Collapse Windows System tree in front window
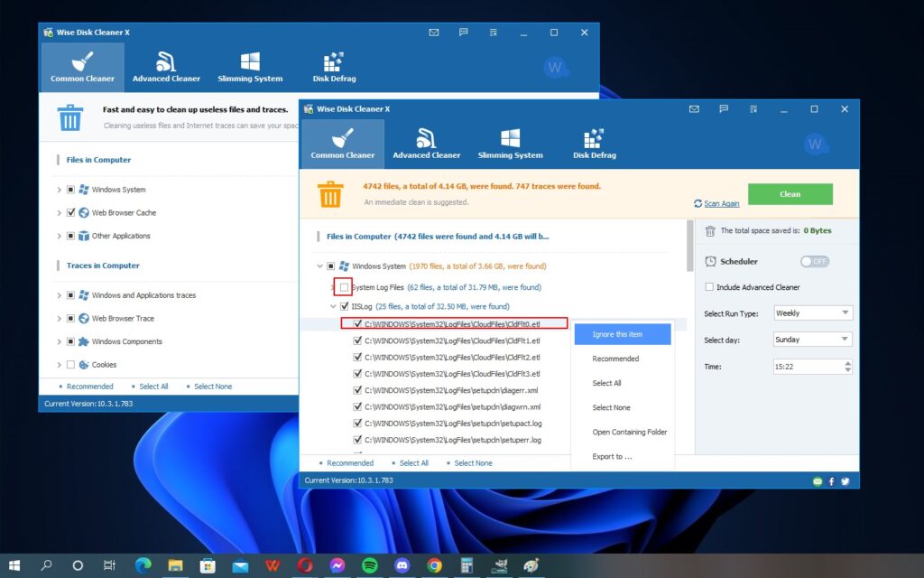 click(x=320, y=266)
